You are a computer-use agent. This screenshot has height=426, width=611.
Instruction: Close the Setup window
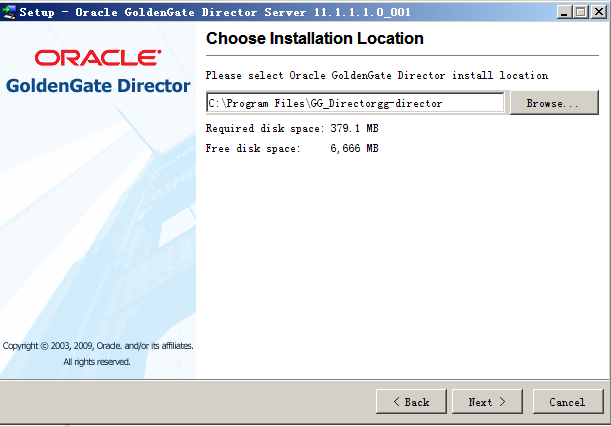[599, 12]
